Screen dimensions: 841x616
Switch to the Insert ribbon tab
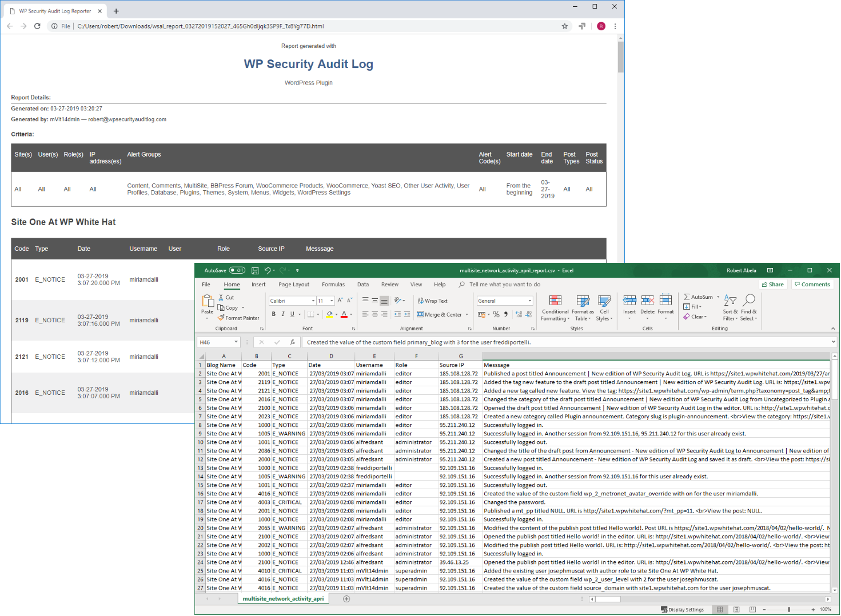tap(258, 285)
